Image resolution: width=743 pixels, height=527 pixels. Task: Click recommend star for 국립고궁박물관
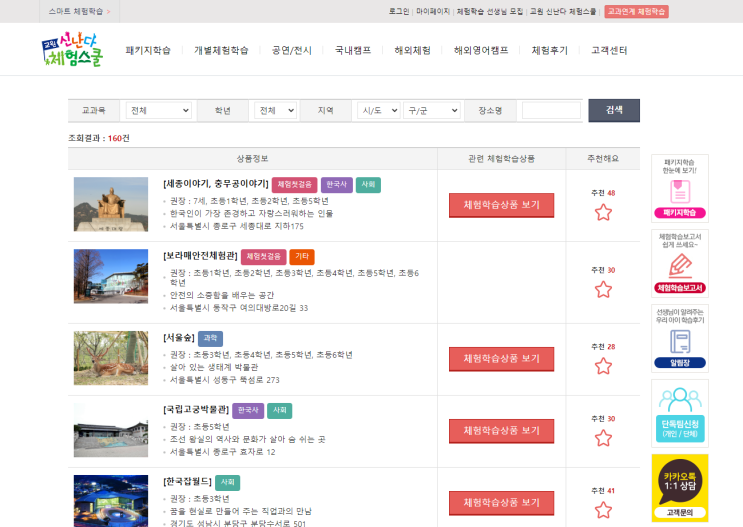point(603,438)
